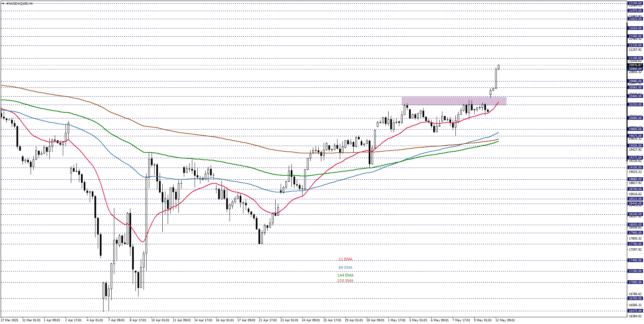Viewport: 644px width, 324px height.
Task: Click the 19427.92 price scale value
Action: click(x=635, y=150)
